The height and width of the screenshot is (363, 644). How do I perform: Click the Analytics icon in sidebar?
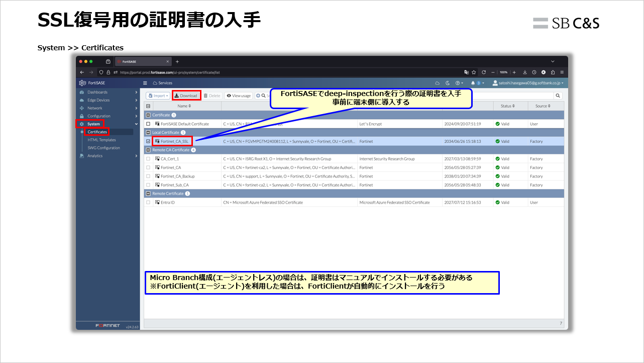tap(82, 156)
